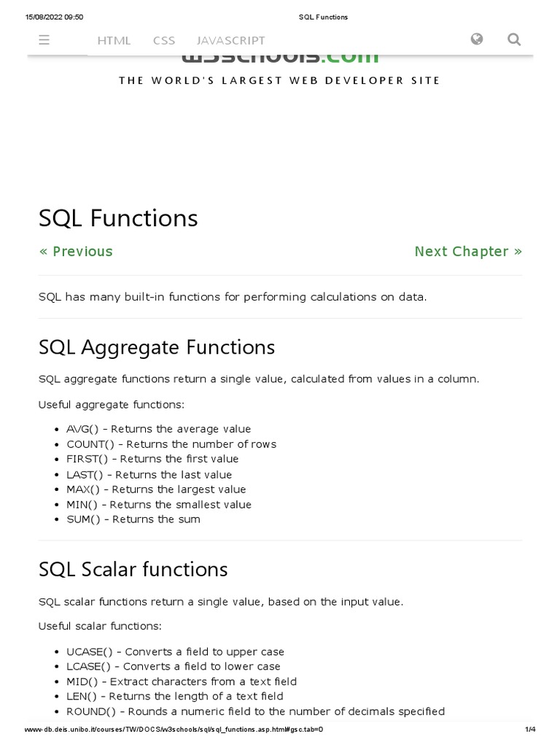Click the search magnifier icon
Screen dimensions: 560x747
tap(513, 39)
